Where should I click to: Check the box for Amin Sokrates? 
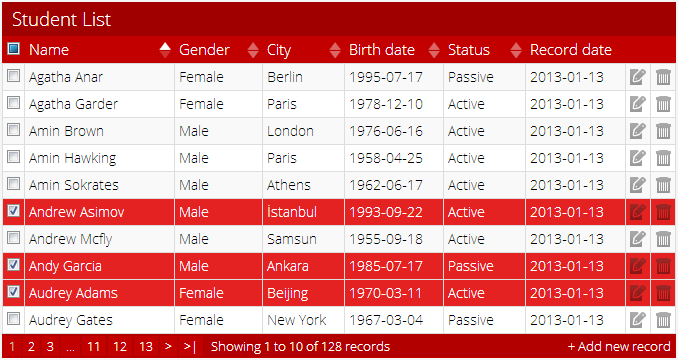tap(14, 184)
